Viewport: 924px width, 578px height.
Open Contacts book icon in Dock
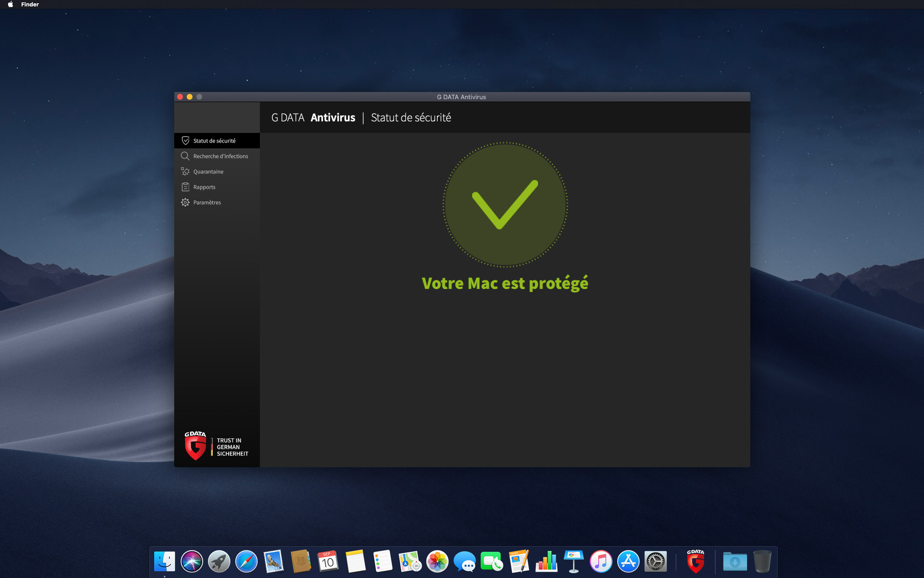(x=301, y=562)
